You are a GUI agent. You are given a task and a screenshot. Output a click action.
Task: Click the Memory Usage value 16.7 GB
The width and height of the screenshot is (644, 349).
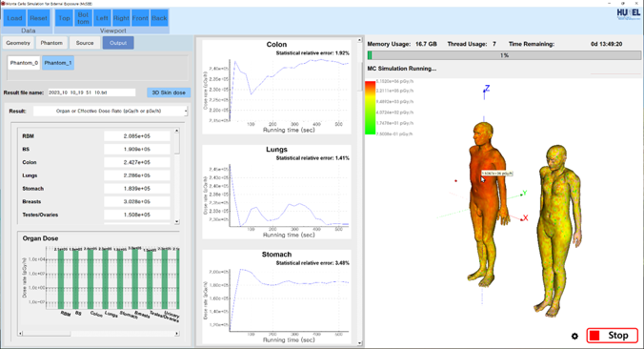[426, 44]
